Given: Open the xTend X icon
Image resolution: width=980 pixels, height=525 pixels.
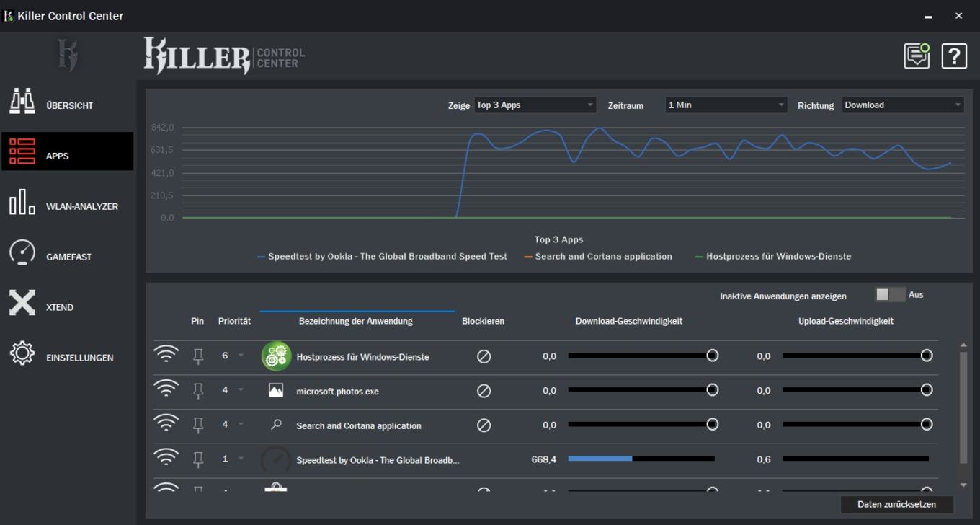Looking at the screenshot, I should [22, 303].
